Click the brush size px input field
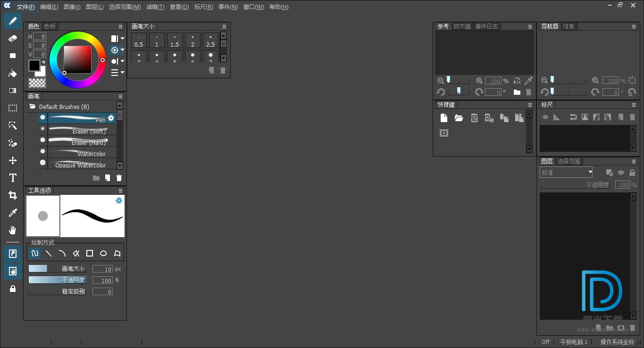The width and height of the screenshot is (644, 348). coord(102,269)
